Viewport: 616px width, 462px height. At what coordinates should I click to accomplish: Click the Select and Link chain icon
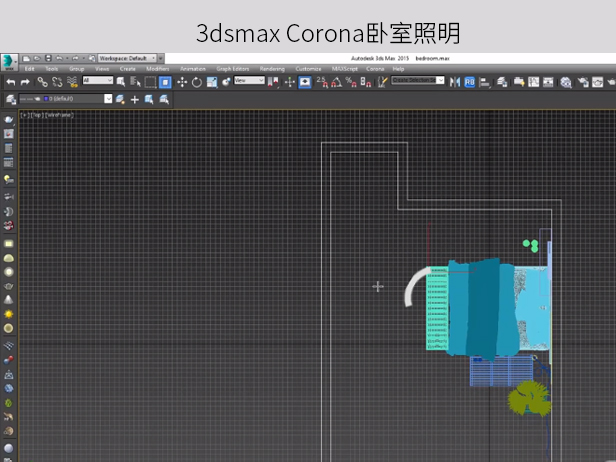(41, 82)
